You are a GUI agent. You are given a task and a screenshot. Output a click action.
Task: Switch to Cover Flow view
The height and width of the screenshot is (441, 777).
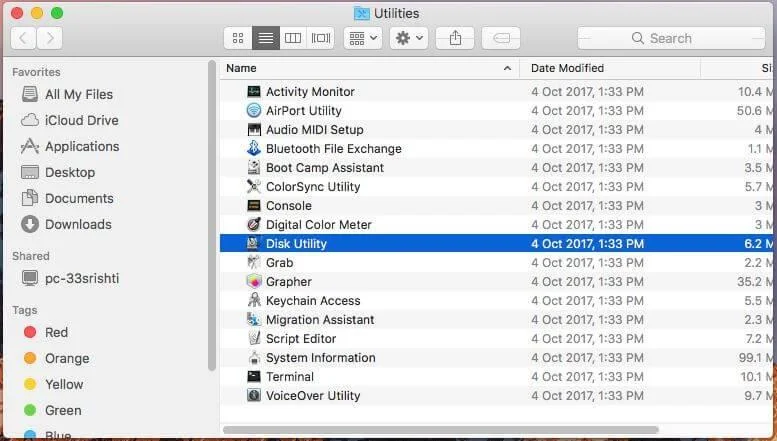pyautogui.click(x=321, y=38)
